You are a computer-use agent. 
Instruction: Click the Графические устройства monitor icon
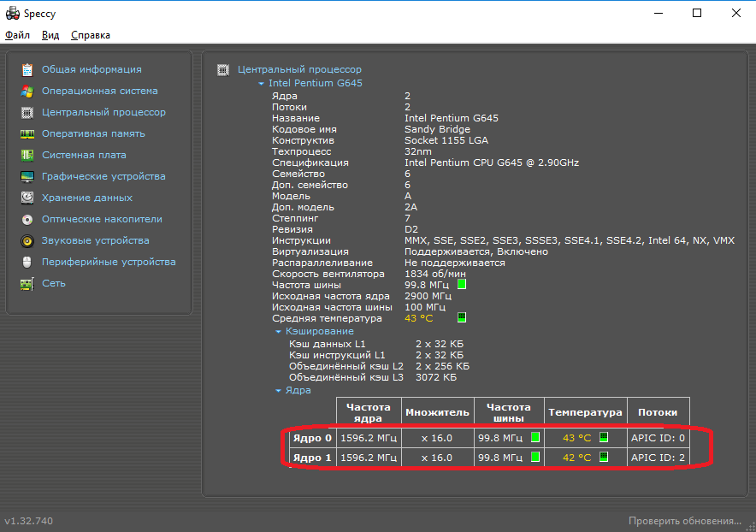pyautogui.click(x=27, y=176)
